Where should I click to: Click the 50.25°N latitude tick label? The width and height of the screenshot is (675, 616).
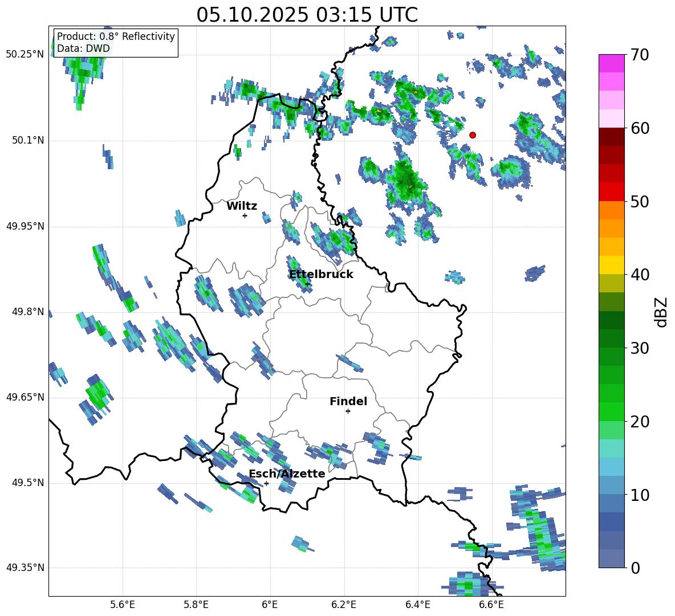(25, 55)
